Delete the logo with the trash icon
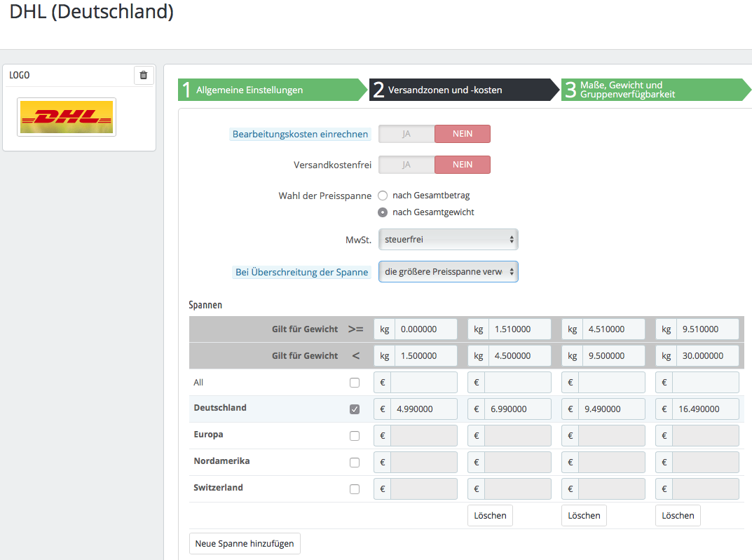Viewport: 752px width, 560px height. point(144,75)
